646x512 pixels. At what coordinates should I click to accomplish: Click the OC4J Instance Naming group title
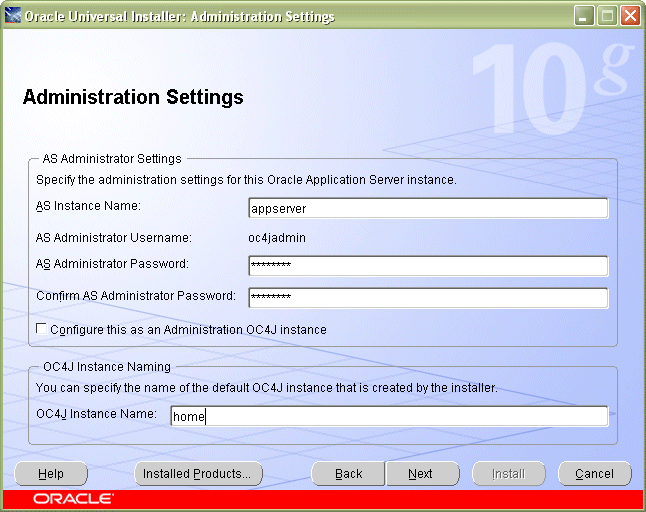(107, 367)
